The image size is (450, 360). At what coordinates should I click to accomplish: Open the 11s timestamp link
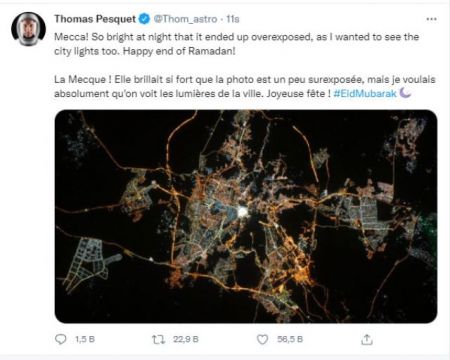(x=233, y=19)
